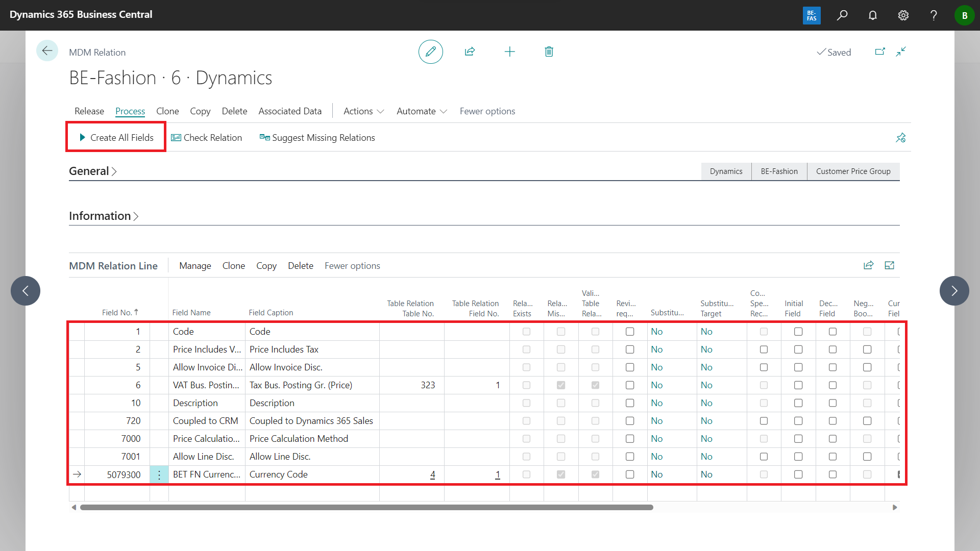
Task: Toggle Dec. Field for Allow Invoice Disc. row
Action: click(832, 367)
